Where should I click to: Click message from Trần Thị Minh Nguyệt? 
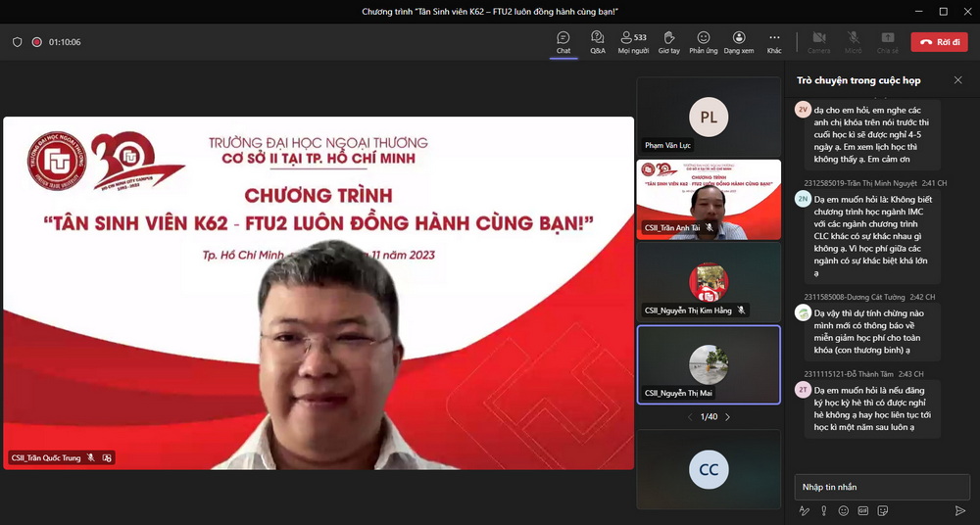coord(872,236)
